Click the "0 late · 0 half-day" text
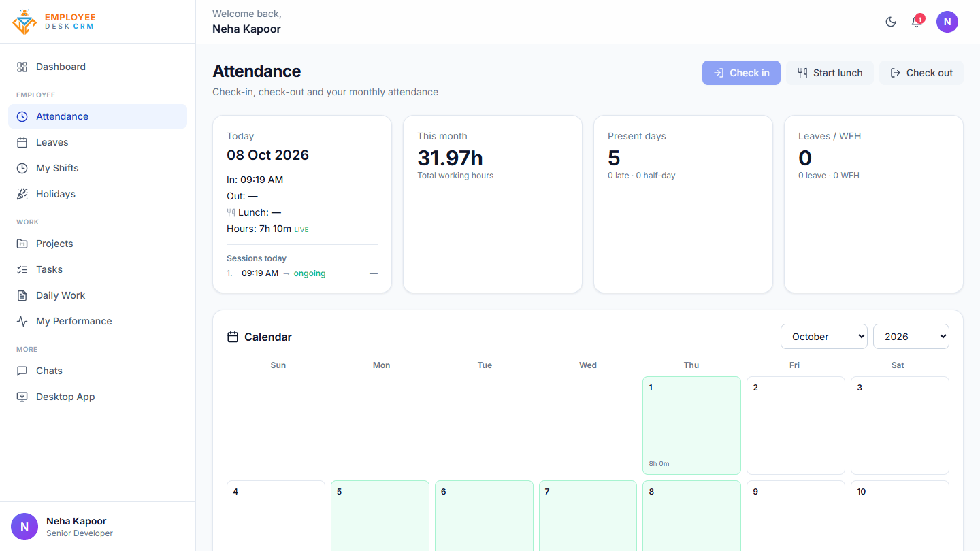 click(642, 176)
